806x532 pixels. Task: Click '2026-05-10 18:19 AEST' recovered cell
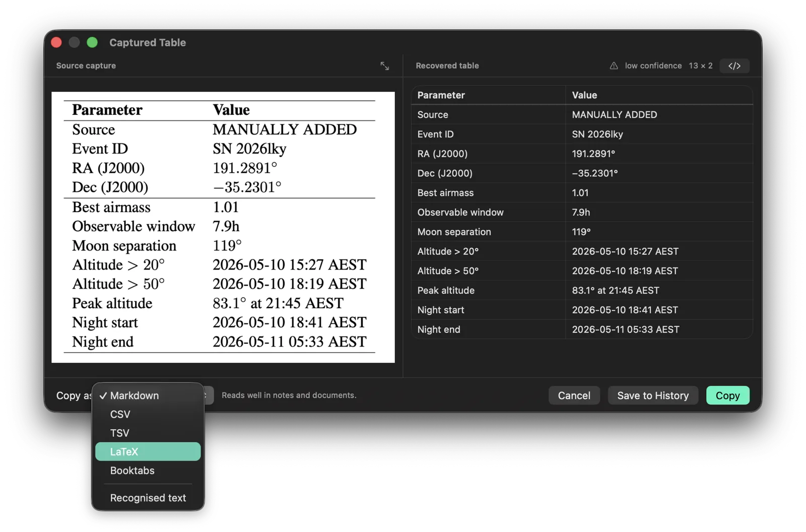(x=659, y=271)
